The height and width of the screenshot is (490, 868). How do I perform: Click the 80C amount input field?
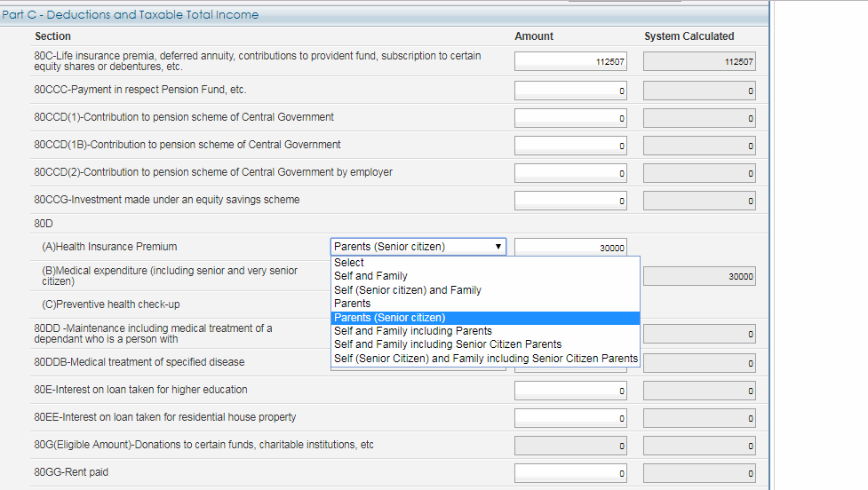coord(570,61)
